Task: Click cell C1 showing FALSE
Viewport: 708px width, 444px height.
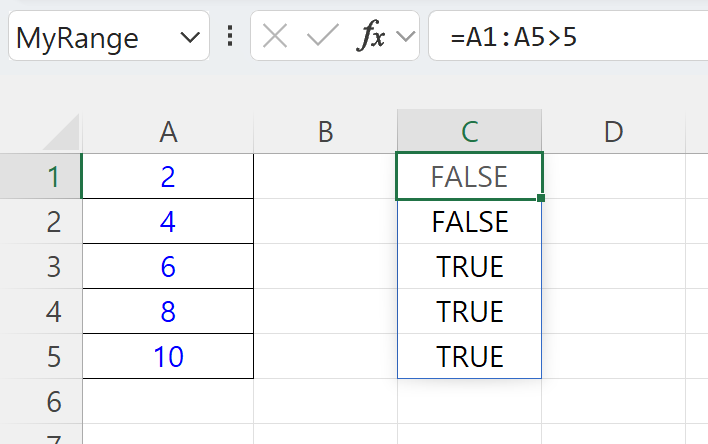Action: click(470, 176)
